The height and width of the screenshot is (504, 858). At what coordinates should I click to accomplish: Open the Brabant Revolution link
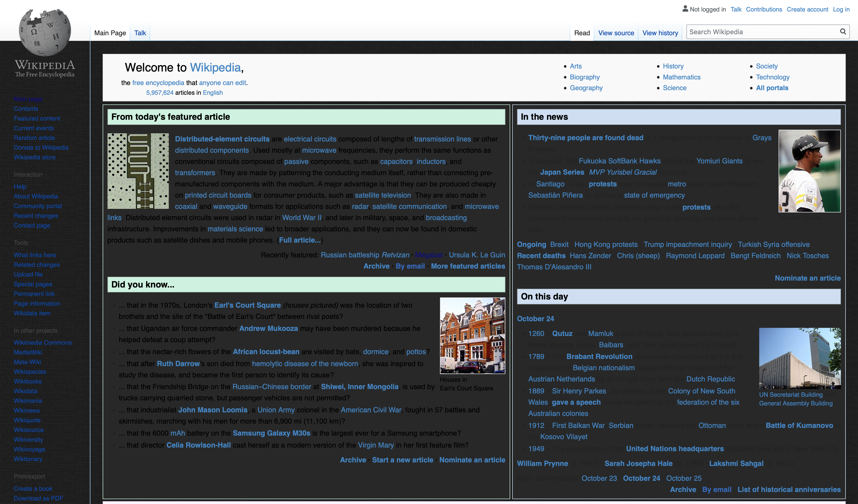pos(599,356)
